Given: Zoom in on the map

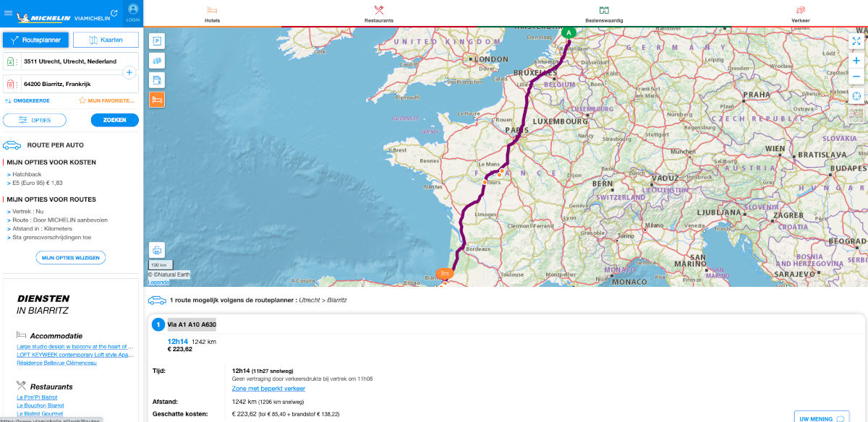Looking at the screenshot, I should [x=856, y=61].
